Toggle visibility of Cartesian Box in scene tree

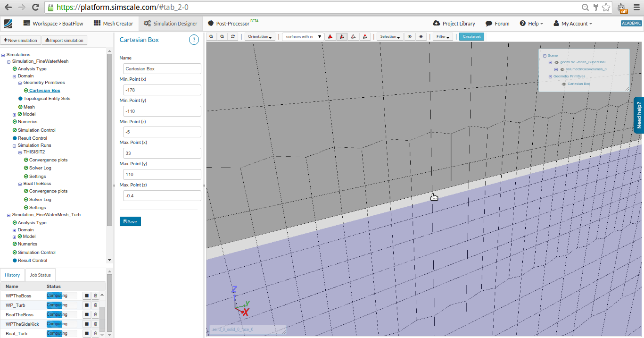[563, 84]
